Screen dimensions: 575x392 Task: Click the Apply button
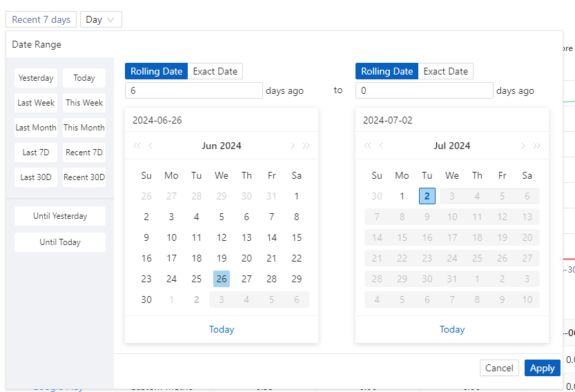[542, 368]
